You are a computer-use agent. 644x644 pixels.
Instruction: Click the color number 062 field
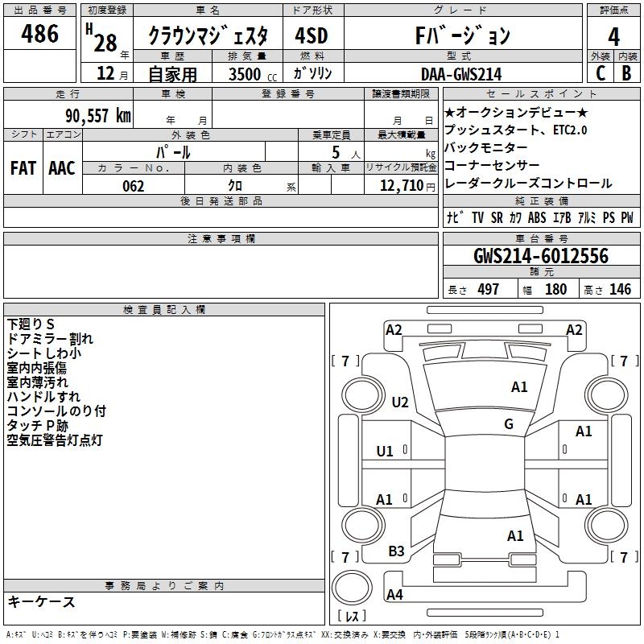tap(133, 186)
